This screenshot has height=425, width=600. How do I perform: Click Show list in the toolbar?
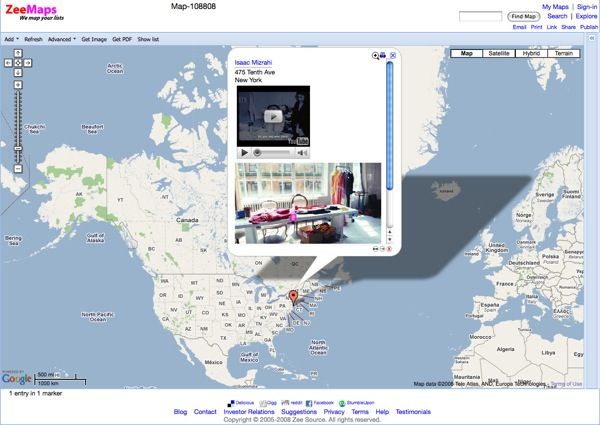148,39
